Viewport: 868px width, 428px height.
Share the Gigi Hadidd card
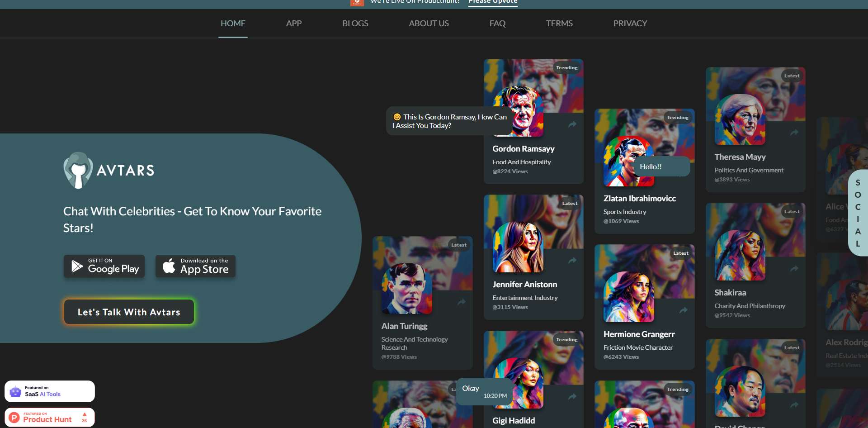[x=572, y=396]
